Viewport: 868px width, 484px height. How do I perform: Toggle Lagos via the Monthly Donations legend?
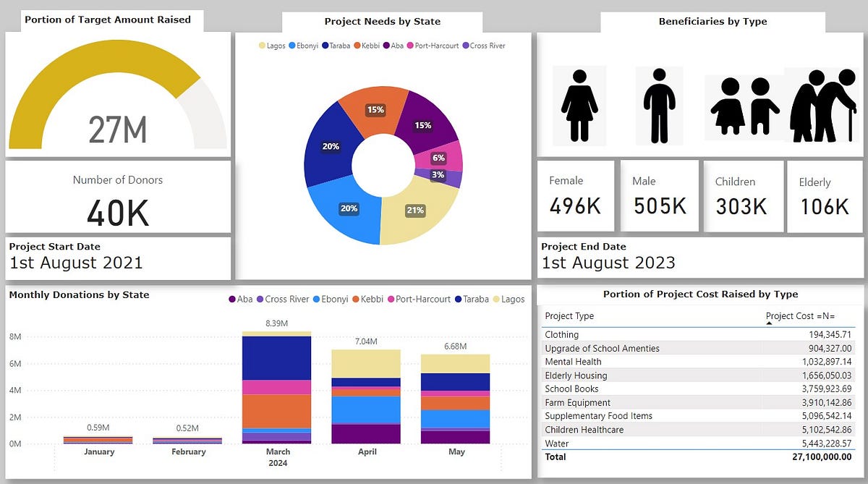495,299
